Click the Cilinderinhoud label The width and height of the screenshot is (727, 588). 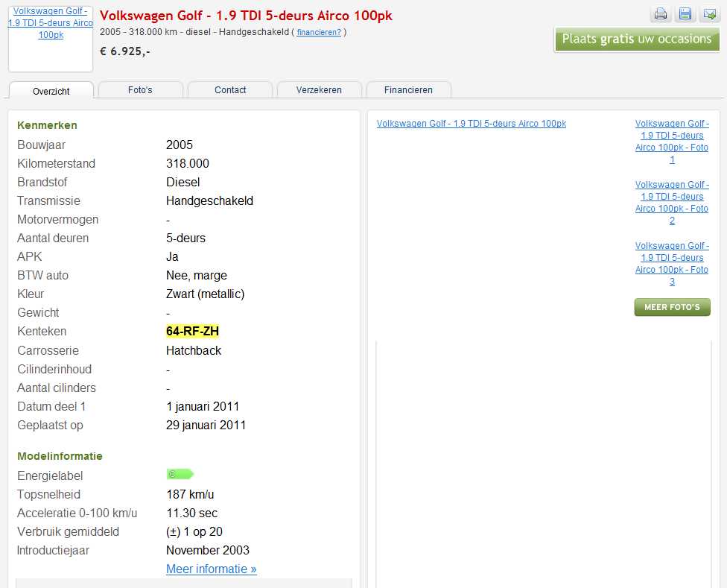[54, 369]
